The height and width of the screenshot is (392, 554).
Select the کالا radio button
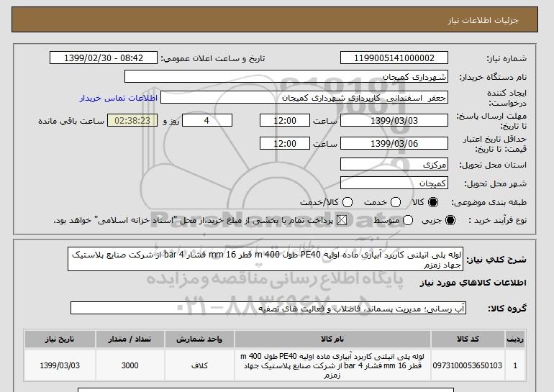(x=433, y=202)
